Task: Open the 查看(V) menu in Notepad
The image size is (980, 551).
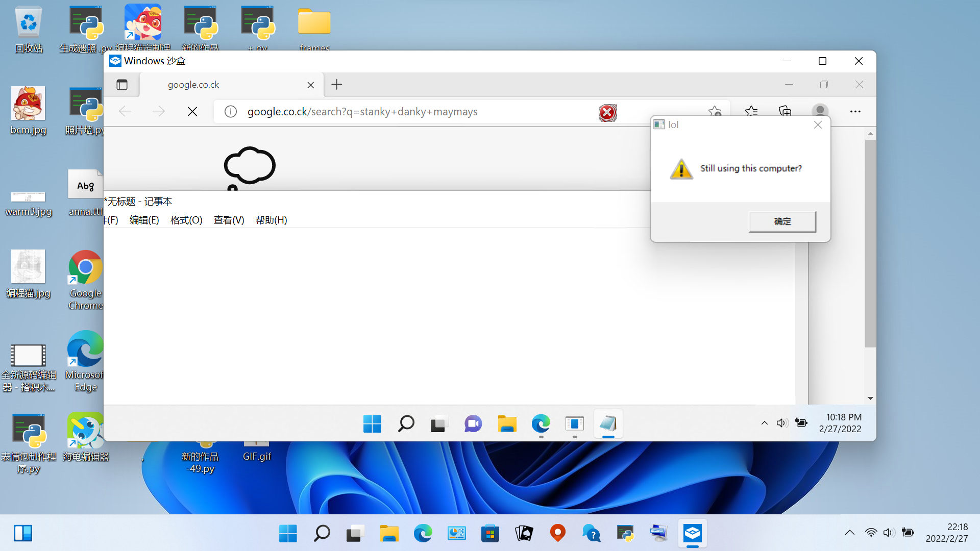Action: click(229, 220)
